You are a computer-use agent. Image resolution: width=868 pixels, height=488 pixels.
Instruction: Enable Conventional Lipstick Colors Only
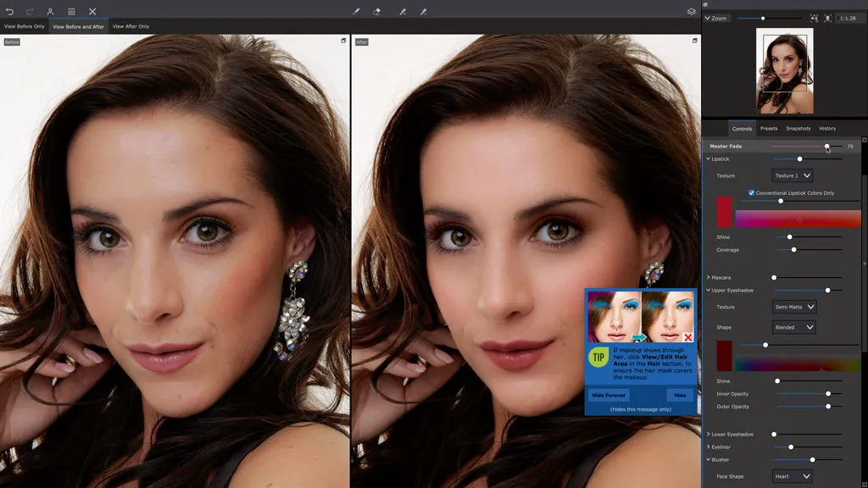pyautogui.click(x=751, y=193)
